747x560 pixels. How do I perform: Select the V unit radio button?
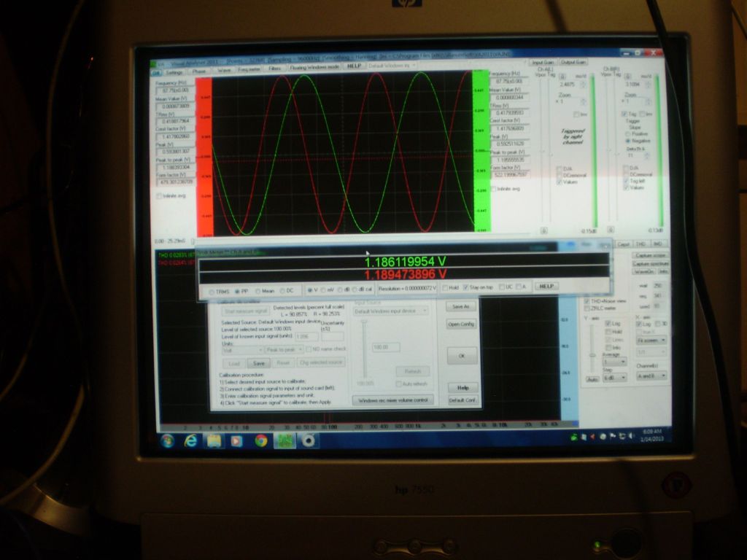[309, 290]
